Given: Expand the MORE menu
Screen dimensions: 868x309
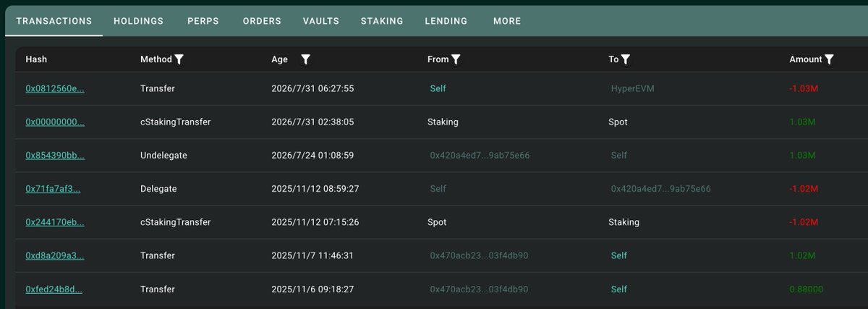Looking at the screenshot, I should (507, 21).
